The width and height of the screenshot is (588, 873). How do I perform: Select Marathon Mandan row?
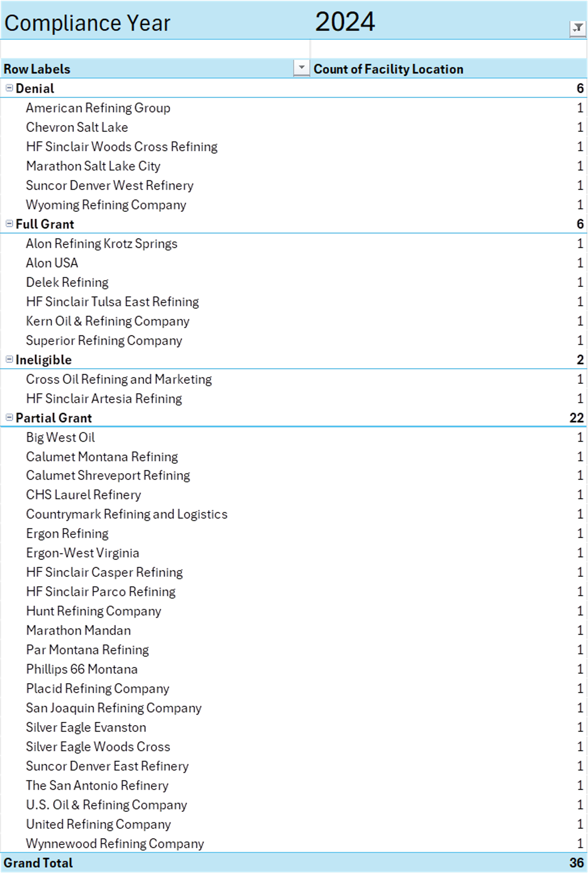click(294, 630)
